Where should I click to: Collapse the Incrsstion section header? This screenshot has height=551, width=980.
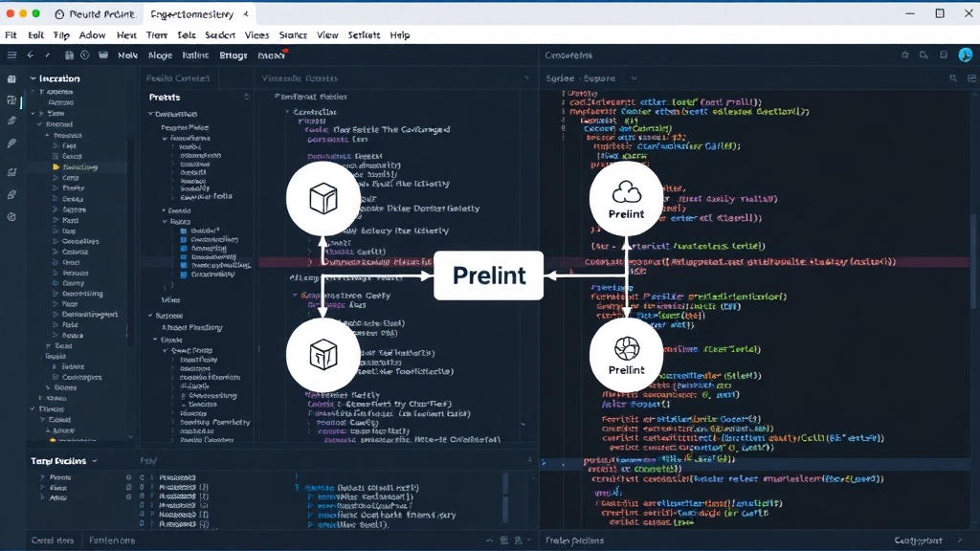[33, 78]
